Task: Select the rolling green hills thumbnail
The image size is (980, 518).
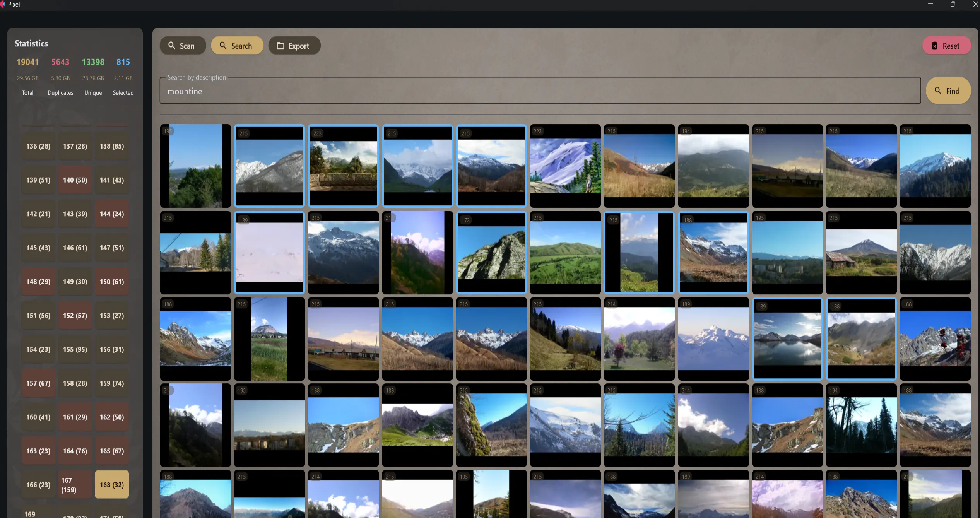Action: coord(565,252)
